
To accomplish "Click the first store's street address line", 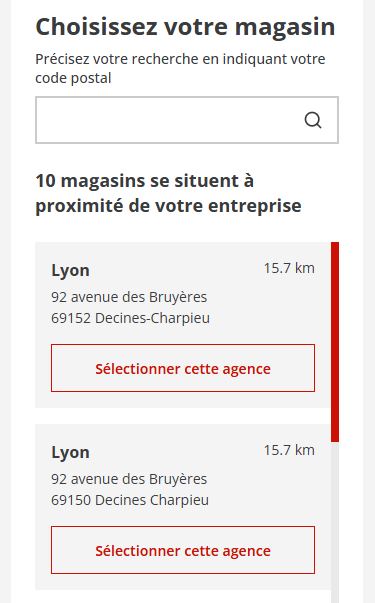I will click(x=129, y=297).
